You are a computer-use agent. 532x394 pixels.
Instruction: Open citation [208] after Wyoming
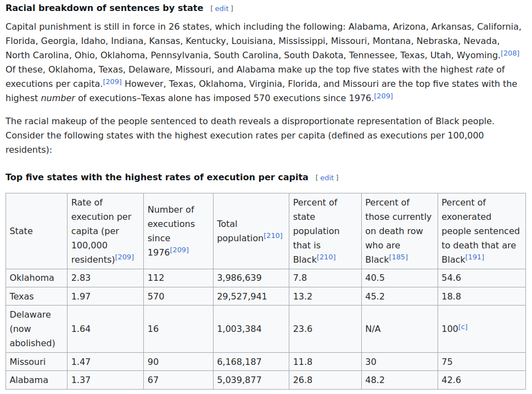coord(510,53)
